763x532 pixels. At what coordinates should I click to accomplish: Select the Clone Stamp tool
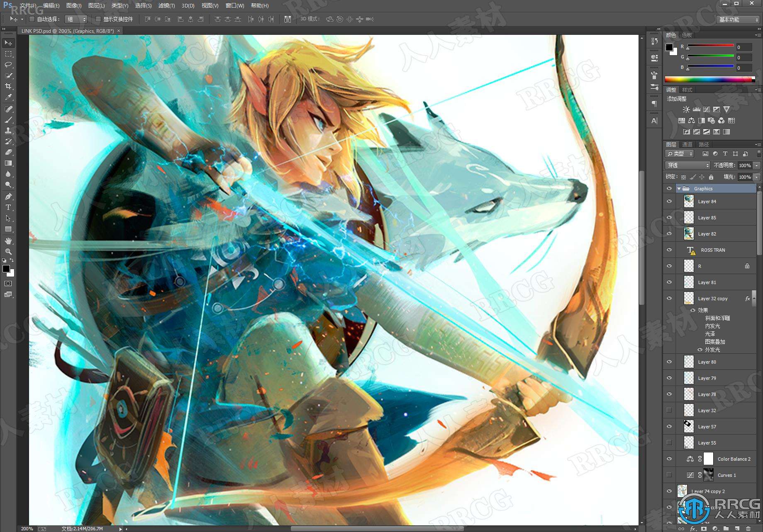(8, 131)
